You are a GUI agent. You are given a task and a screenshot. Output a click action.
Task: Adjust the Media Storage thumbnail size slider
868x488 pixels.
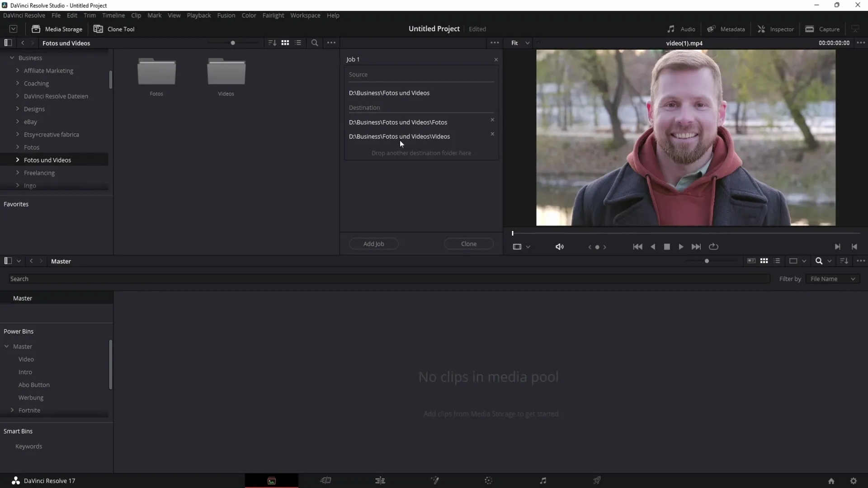point(233,43)
